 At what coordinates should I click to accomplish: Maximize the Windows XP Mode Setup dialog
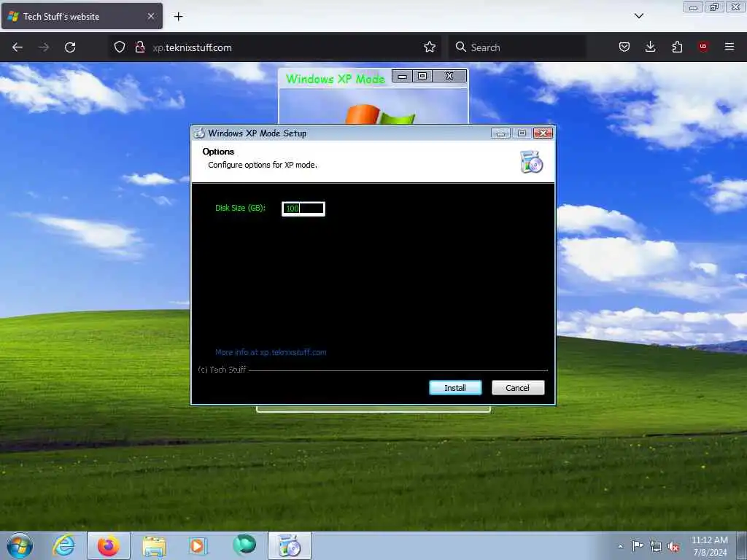click(522, 133)
